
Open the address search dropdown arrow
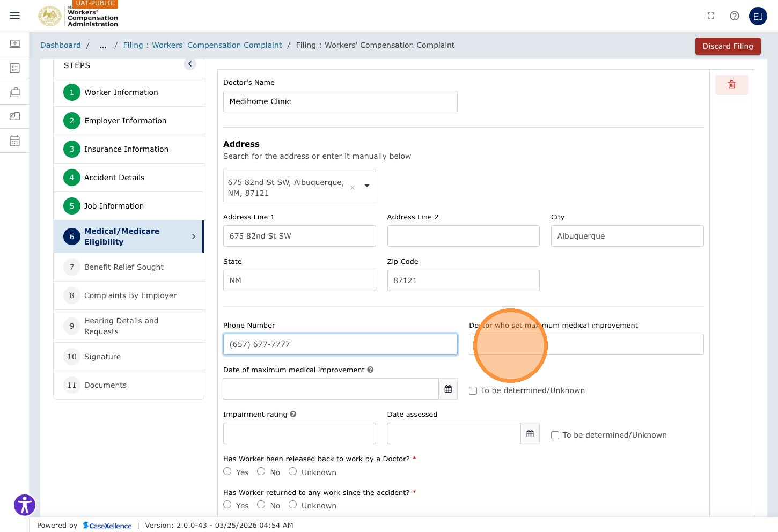click(x=367, y=186)
